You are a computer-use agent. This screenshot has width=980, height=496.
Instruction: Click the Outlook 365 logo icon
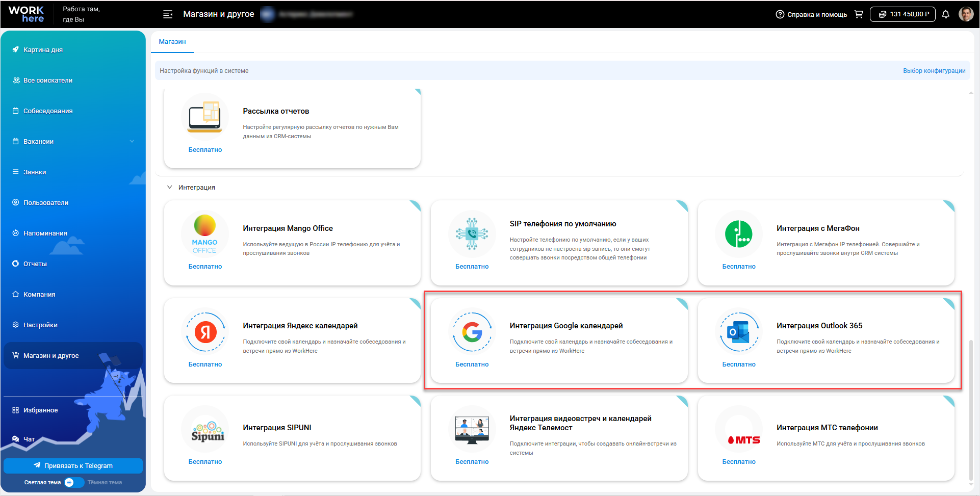[739, 332]
